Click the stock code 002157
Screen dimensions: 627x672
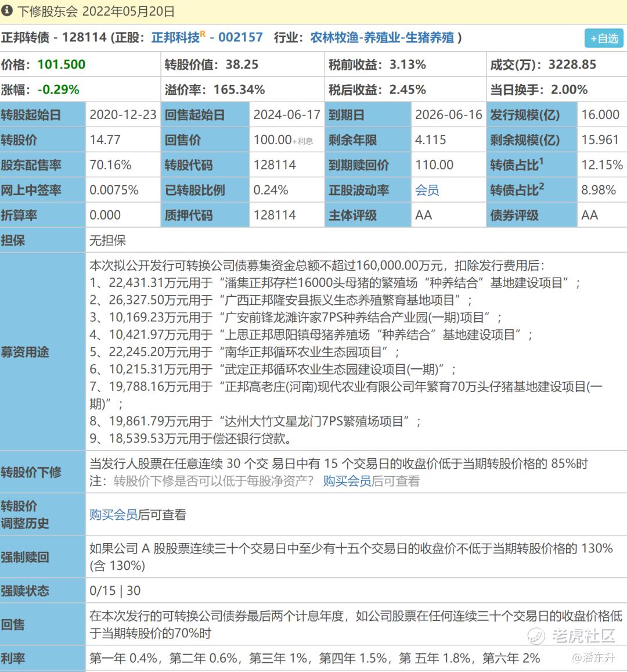[x=241, y=38]
